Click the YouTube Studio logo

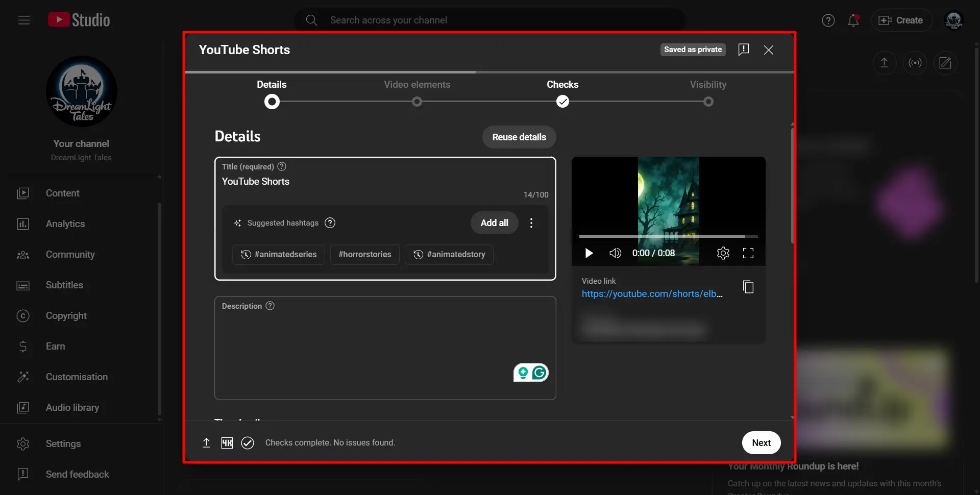[79, 20]
